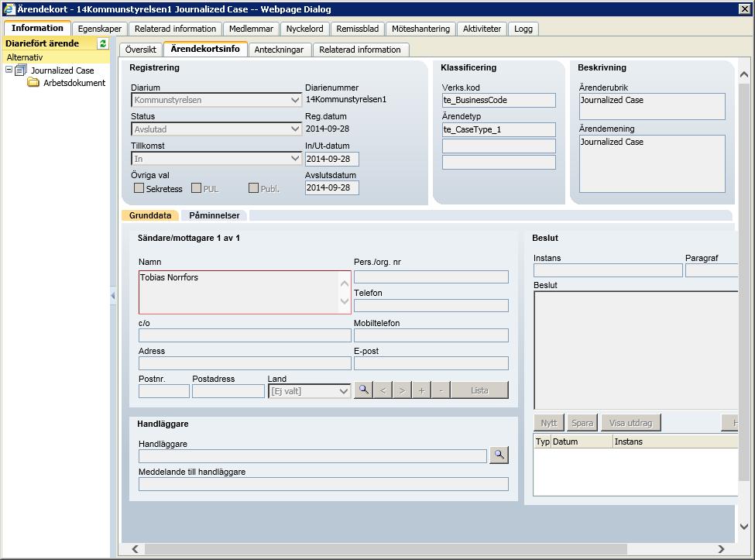Select the Ärendekortsinfo sub-tab
The image size is (755, 560).
point(205,49)
